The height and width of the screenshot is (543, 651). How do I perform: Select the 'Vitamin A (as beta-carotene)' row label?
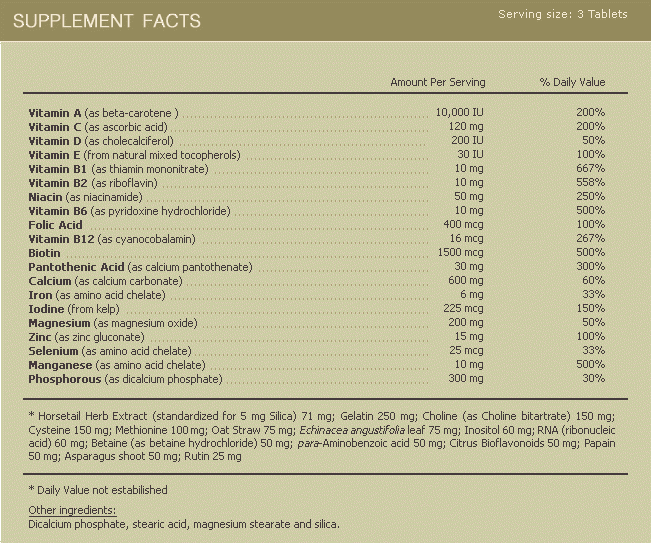pos(103,113)
